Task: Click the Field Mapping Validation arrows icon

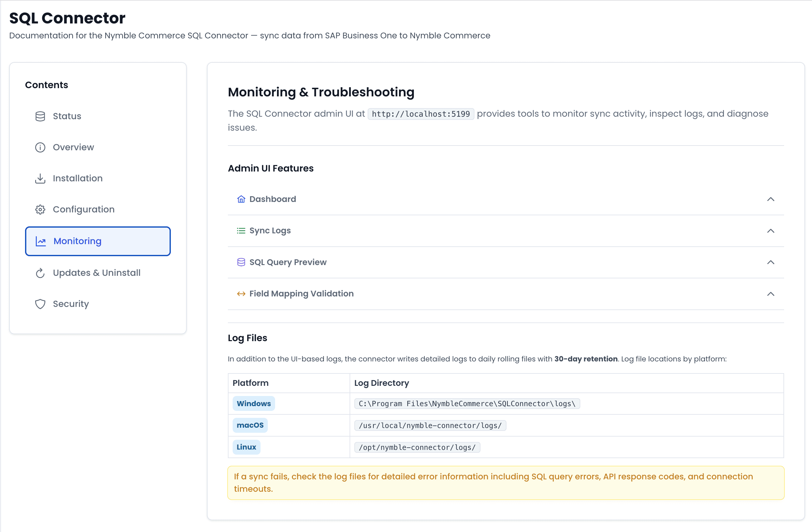Action: click(x=241, y=294)
